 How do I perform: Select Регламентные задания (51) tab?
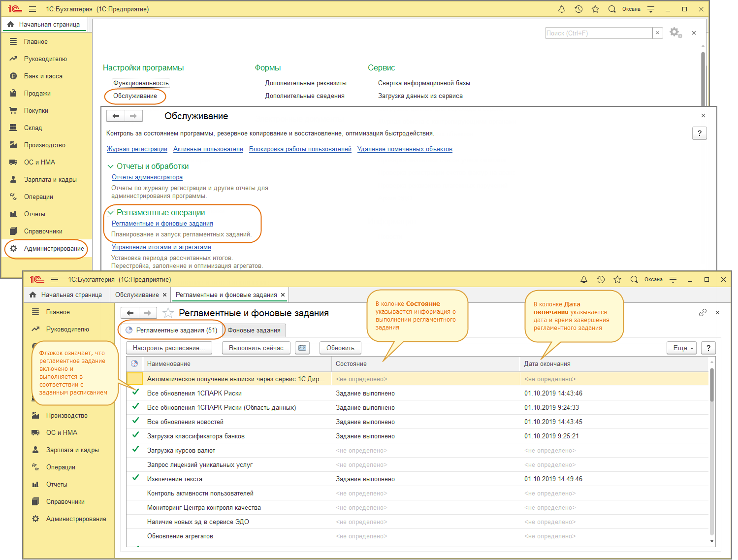click(x=171, y=330)
